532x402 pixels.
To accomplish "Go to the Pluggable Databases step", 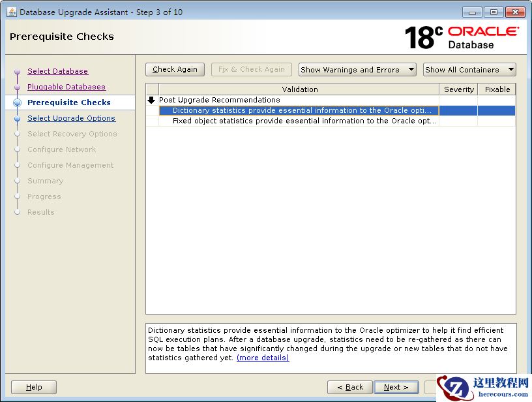I will coord(66,87).
